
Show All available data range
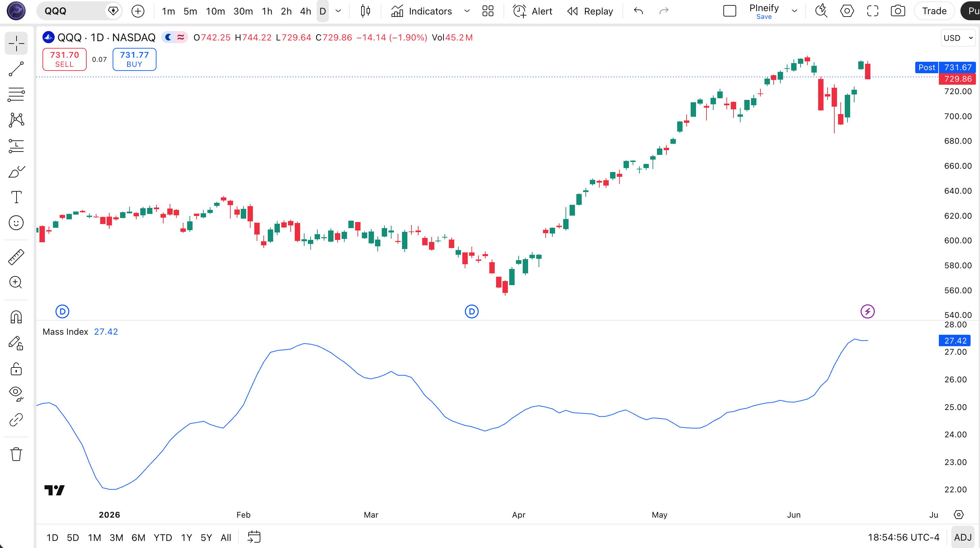click(226, 538)
